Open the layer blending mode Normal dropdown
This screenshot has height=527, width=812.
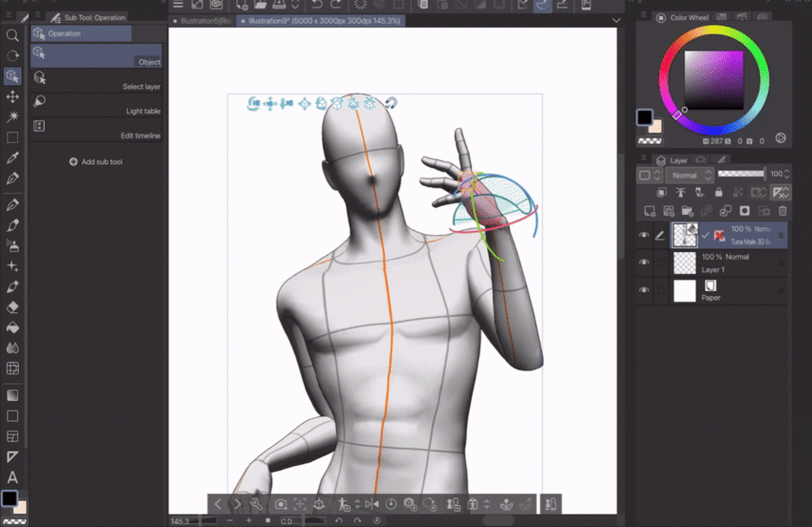click(x=690, y=175)
